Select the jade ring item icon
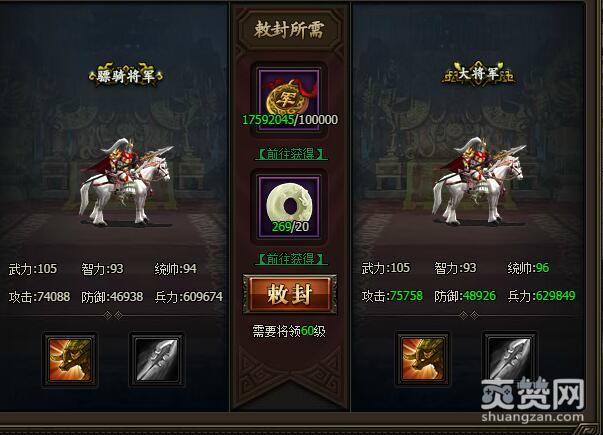Screen dimensions: 603x435 point(290,207)
